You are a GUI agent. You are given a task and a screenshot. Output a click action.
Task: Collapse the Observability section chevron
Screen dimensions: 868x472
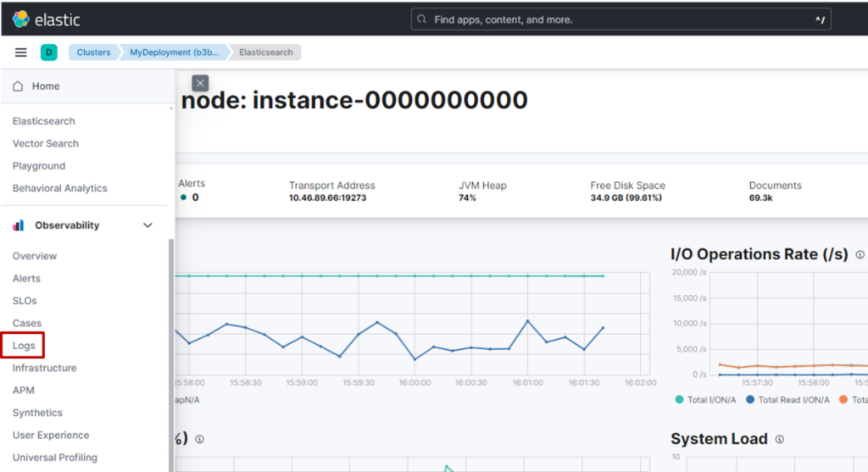(x=148, y=225)
